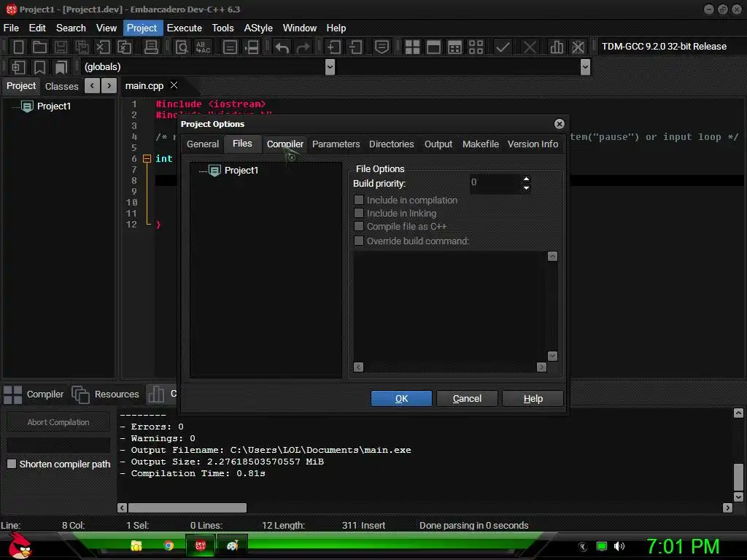The image size is (747, 560).
Task: Click the Close file toolbar icon
Action: (103, 47)
